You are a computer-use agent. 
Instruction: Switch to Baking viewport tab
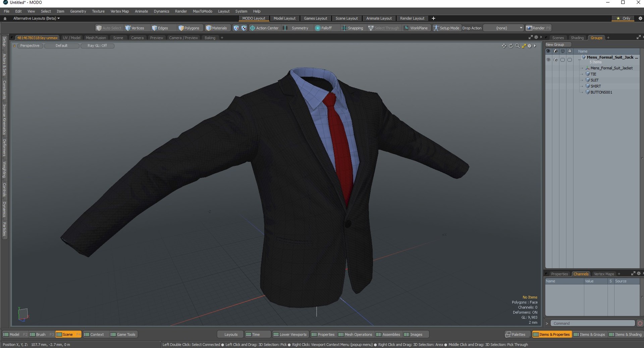(x=210, y=38)
